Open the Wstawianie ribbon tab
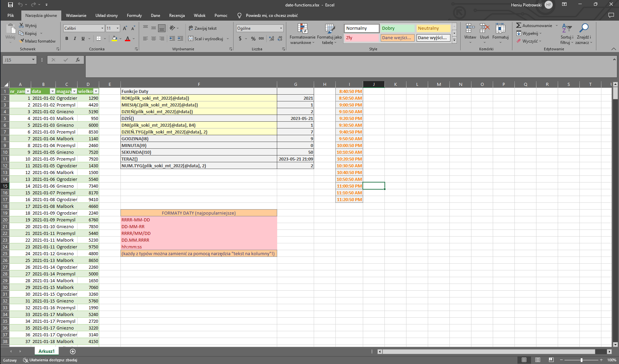The width and height of the screenshot is (619, 364). [76, 16]
